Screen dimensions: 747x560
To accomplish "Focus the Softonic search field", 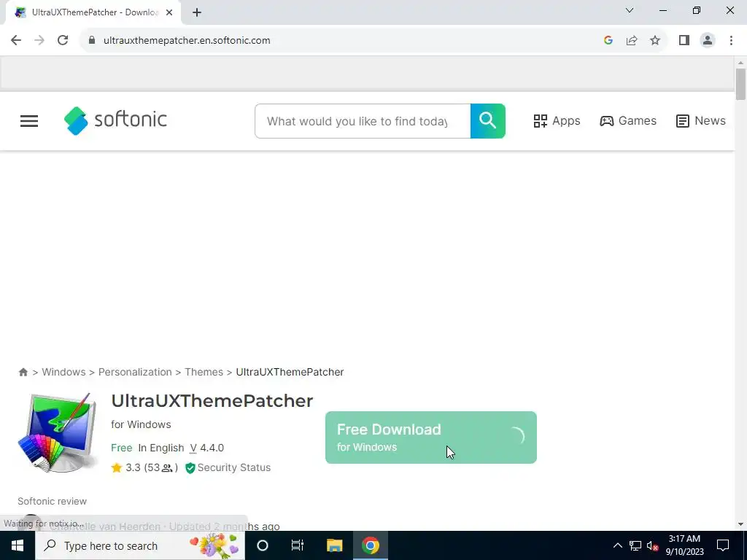I will tap(363, 121).
